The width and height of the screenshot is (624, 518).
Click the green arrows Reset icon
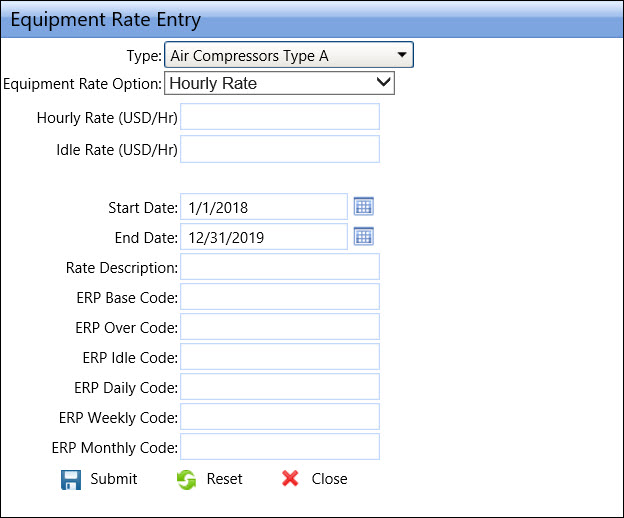[186, 479]
